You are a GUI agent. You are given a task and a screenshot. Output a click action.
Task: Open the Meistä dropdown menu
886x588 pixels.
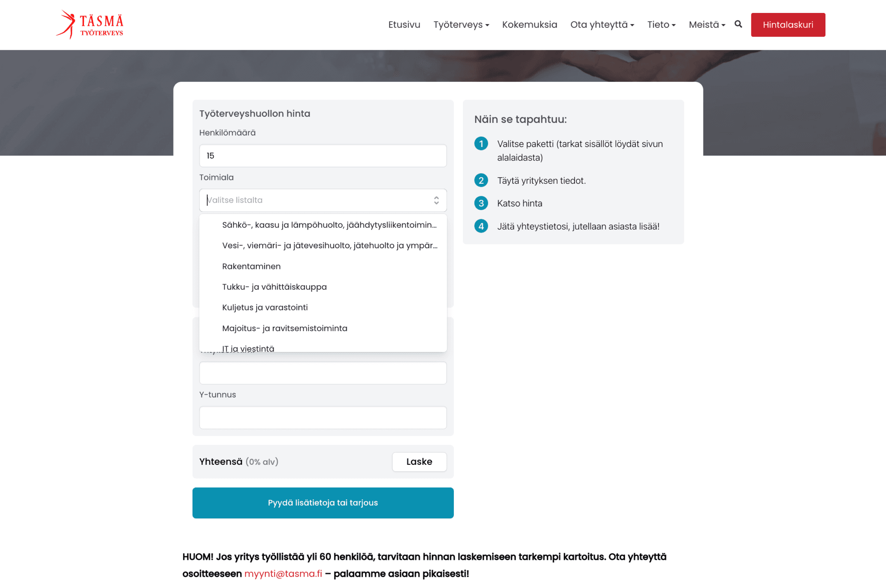[x=707, y=25]
